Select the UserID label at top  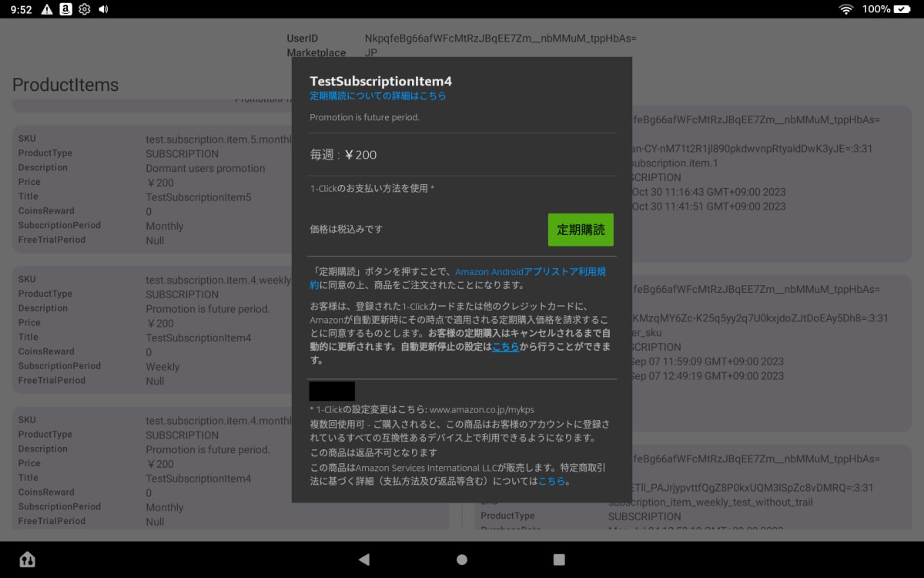click(x=303, y=39)
